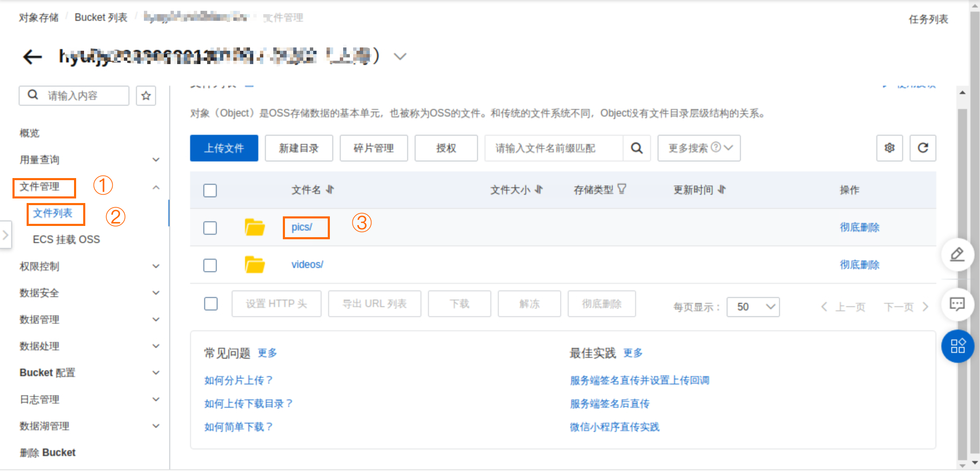Select 概览 in the sidebar
Viewport: 980px width, 471px height.
tap(30, 133)
